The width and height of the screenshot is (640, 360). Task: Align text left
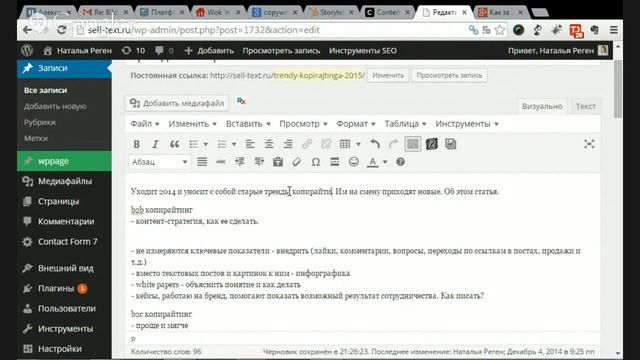pos(250,144)
